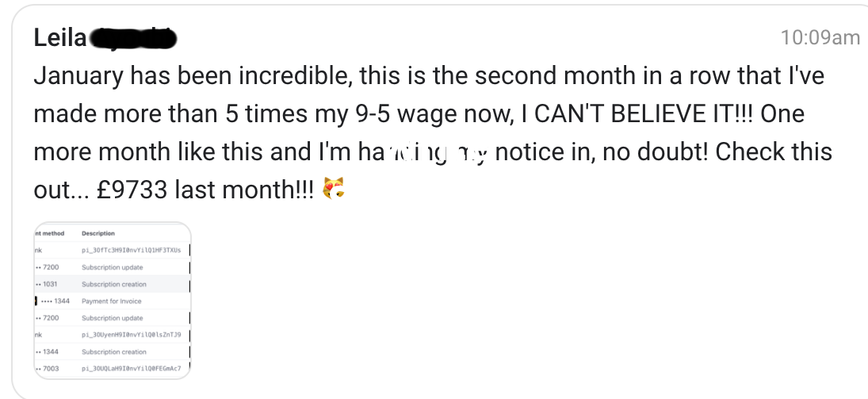868x399 pixels.
Task: Click sender name Leila
Action: [x=59, y=38]
